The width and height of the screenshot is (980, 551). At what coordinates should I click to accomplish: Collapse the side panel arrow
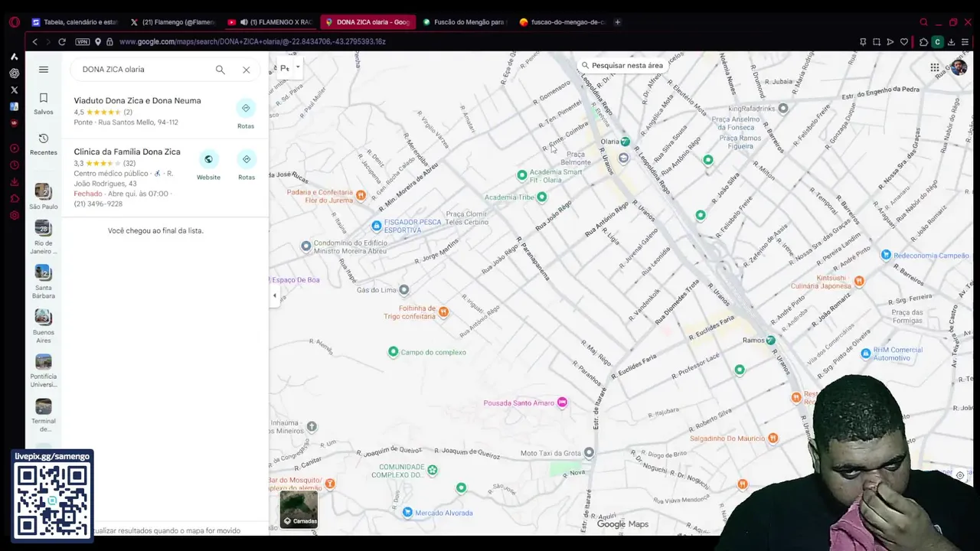275,295
